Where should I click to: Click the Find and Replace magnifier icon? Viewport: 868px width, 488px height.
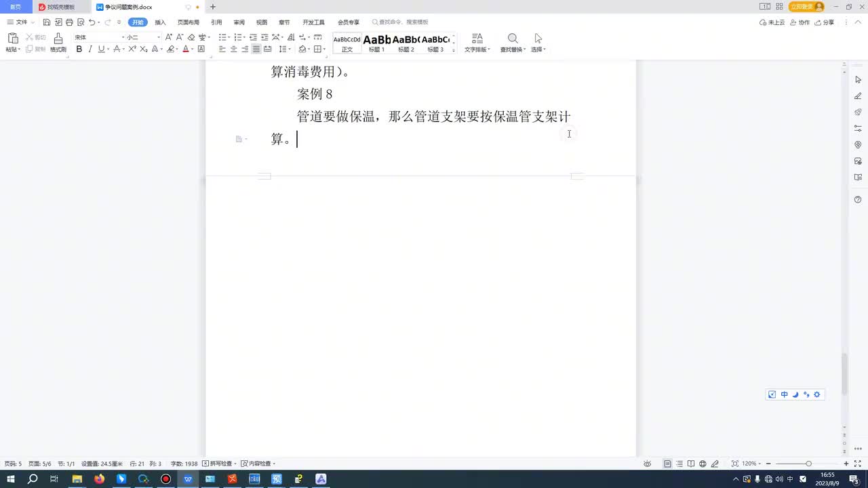coord(513,38)
